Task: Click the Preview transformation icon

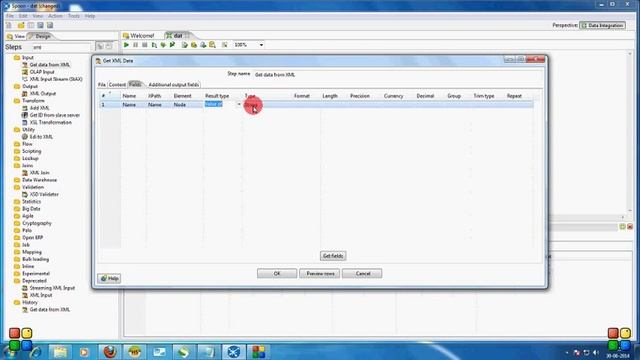Action: [154, 45]
